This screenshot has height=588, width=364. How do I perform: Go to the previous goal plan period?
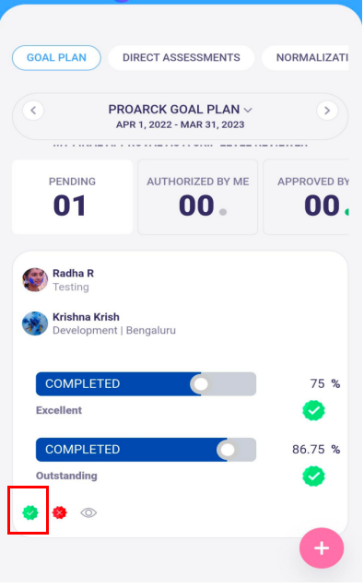click(33, 111)
